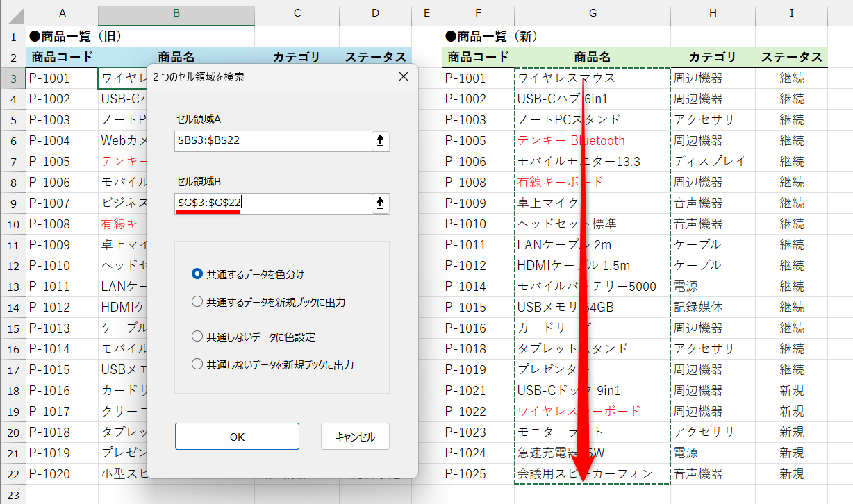Click 新規 status for P-1021

[x=792, y=390]
